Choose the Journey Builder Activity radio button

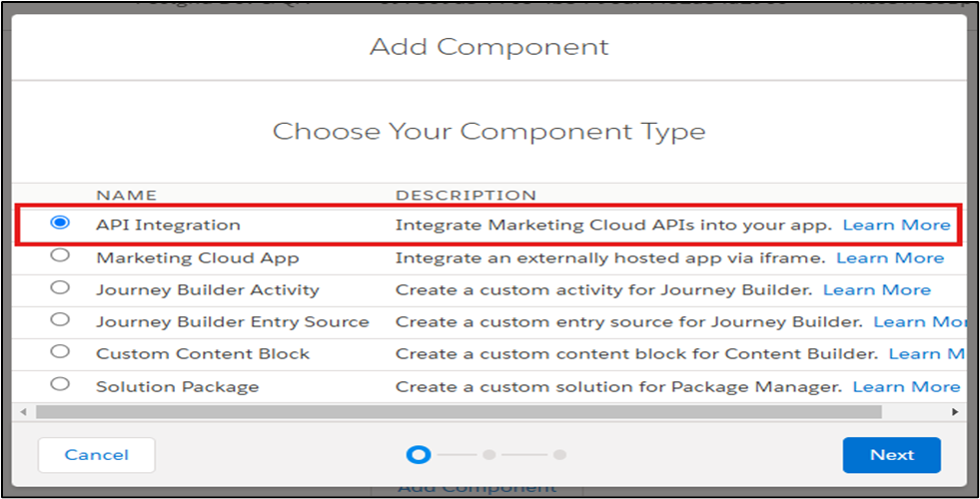click(60, 287)
